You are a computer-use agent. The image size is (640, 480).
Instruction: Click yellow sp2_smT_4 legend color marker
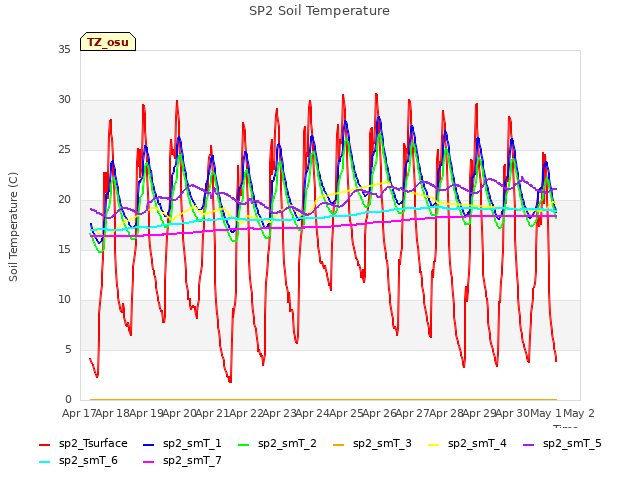pos(433,444)
